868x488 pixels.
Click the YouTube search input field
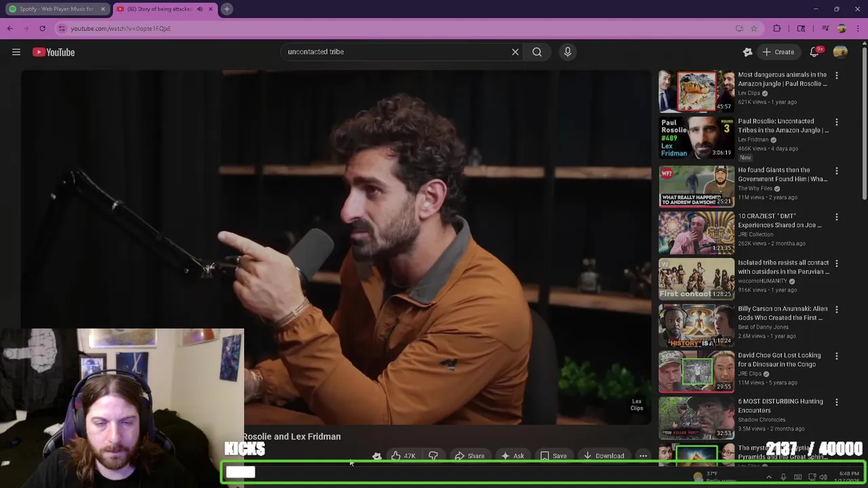(397, 52)
